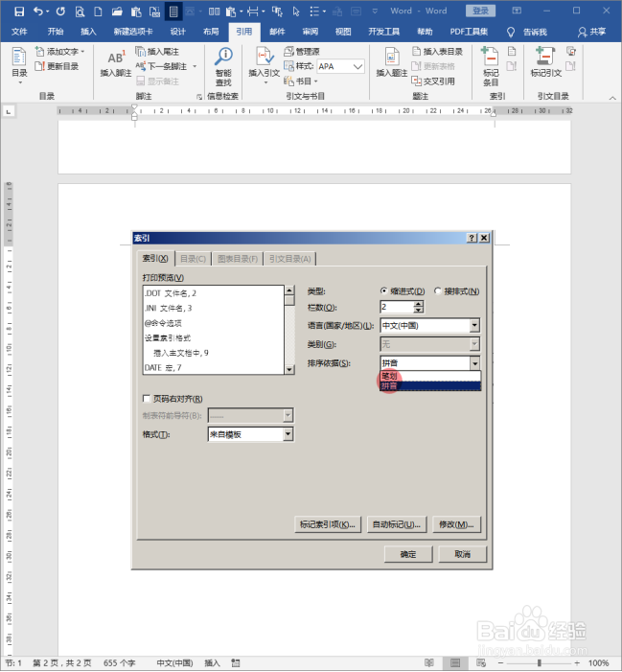Click Insert Caption icon
The height and width of the screenshot is (672, 622).
click(392, 63)
